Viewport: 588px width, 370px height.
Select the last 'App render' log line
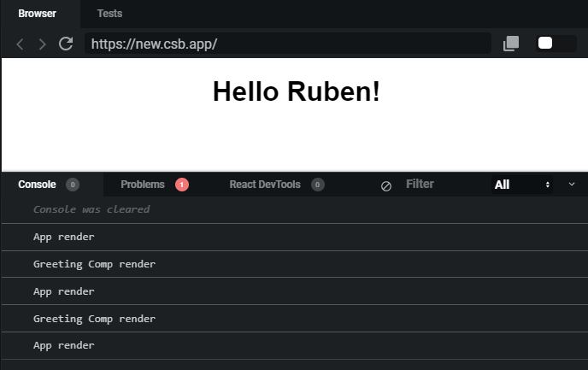point(295,345)
